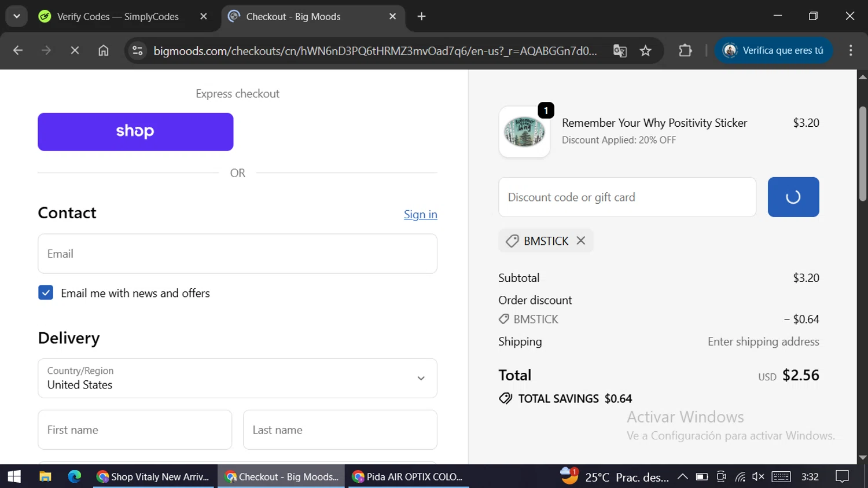868x488 pixels.
Task: Open Wi-Fi network settings icon
Action: tap(740, 476)
